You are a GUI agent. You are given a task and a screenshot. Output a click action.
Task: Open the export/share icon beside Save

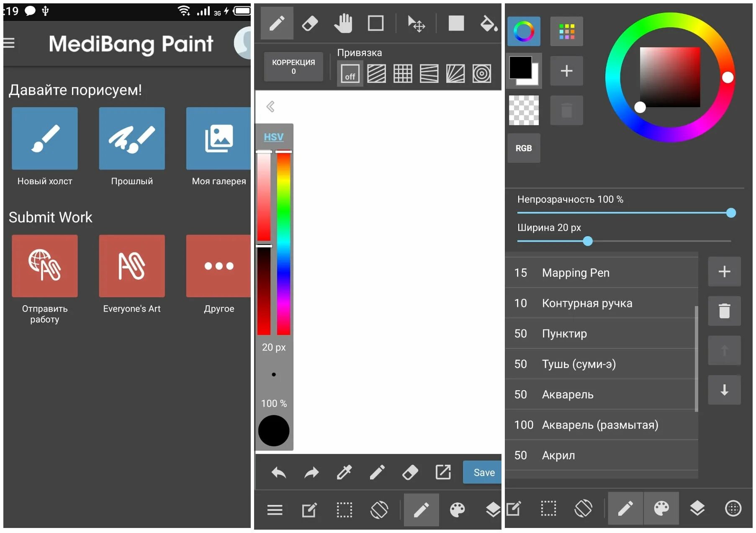pos(443,472)
